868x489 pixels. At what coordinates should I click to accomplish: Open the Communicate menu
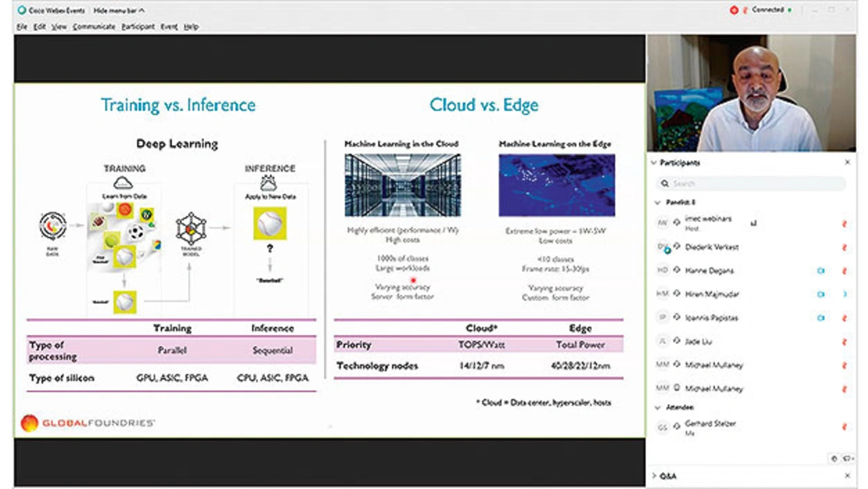(x=94, y=26)
